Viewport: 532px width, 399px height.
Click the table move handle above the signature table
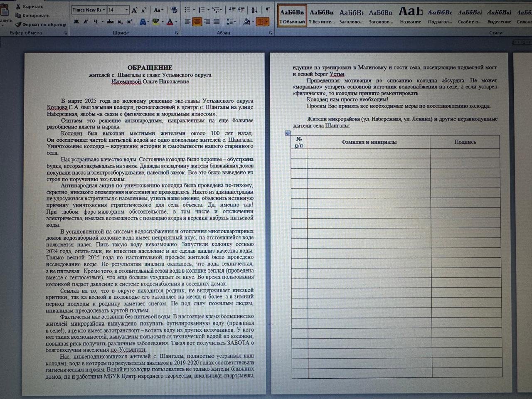[288, 133]
